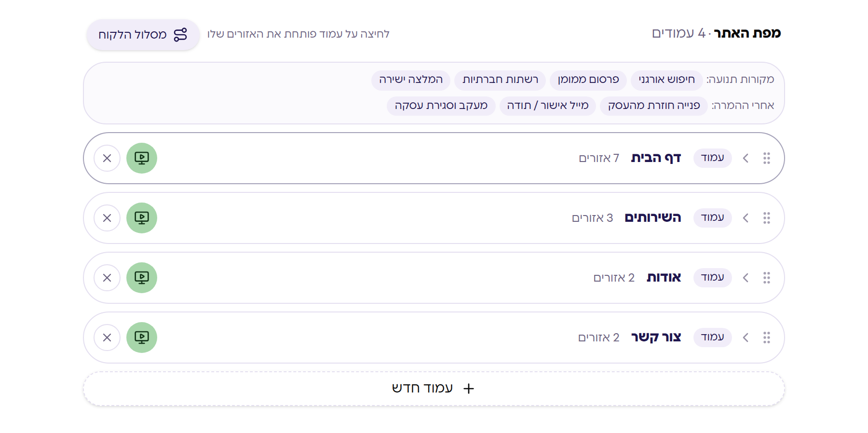868x433 pixels.
Task: Click the drag handle dots on צור קשר row
Action: tap(767, 338)
